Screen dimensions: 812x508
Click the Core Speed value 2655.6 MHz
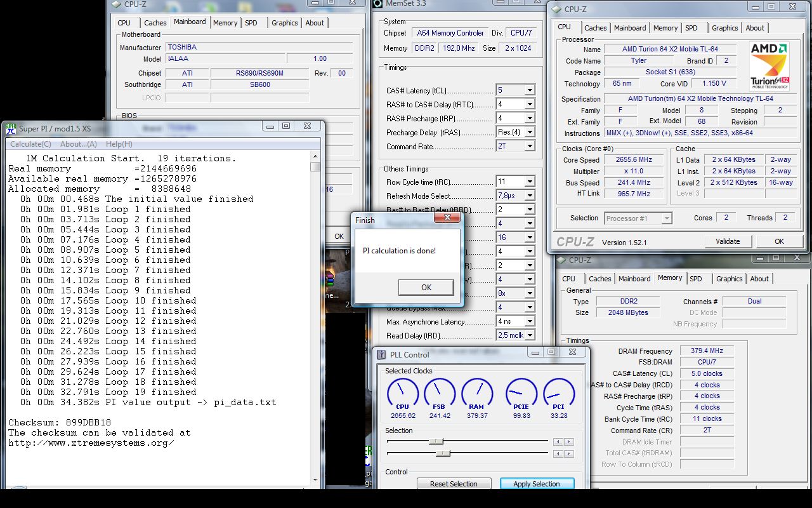pos(634,160)
